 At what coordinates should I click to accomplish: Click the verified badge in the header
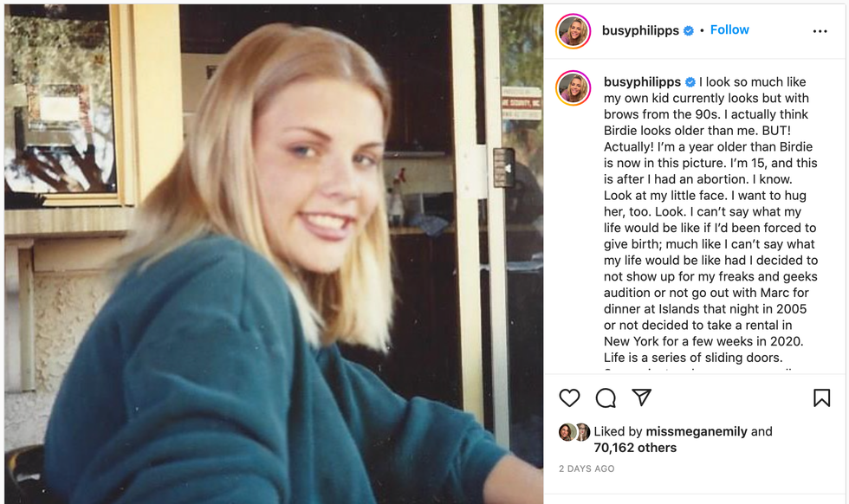[x=688, y=31]
